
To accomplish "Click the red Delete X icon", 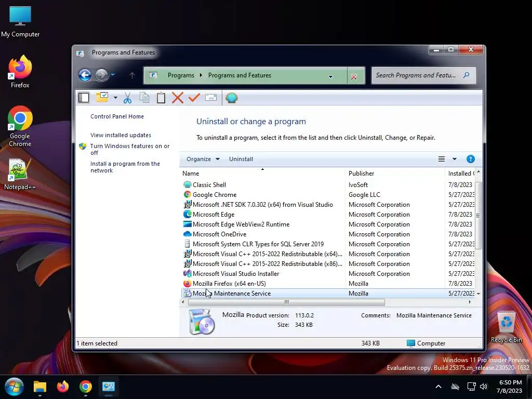I will click(178, 98).
